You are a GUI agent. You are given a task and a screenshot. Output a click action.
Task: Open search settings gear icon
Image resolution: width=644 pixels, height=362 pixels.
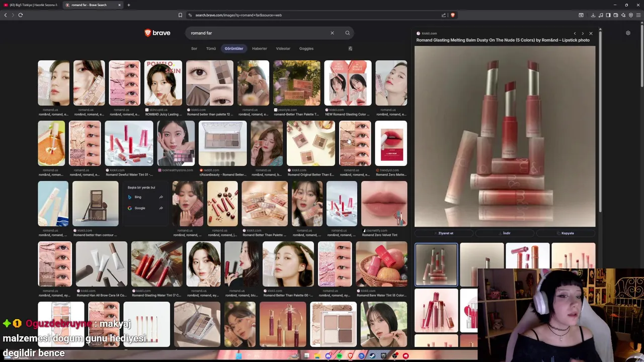tap(628, 33)
